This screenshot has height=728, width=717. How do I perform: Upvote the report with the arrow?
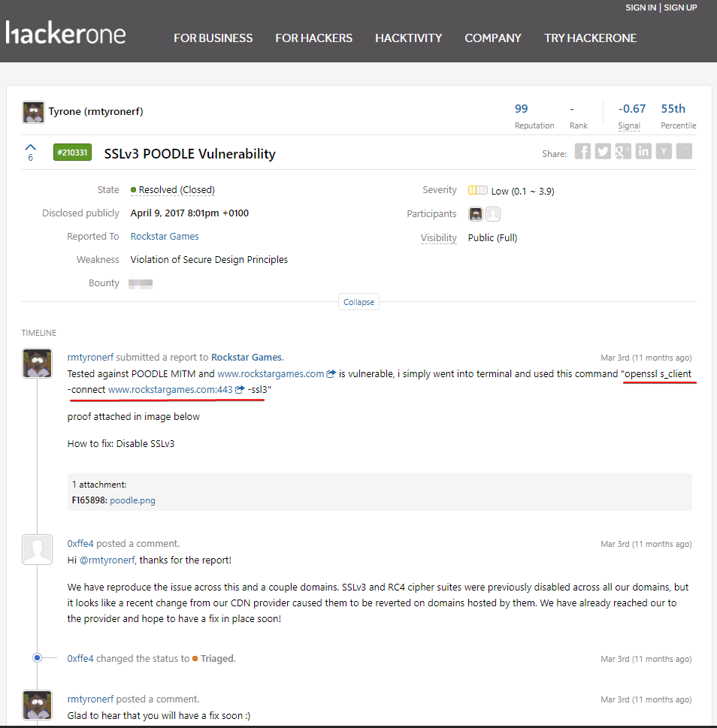30,147
